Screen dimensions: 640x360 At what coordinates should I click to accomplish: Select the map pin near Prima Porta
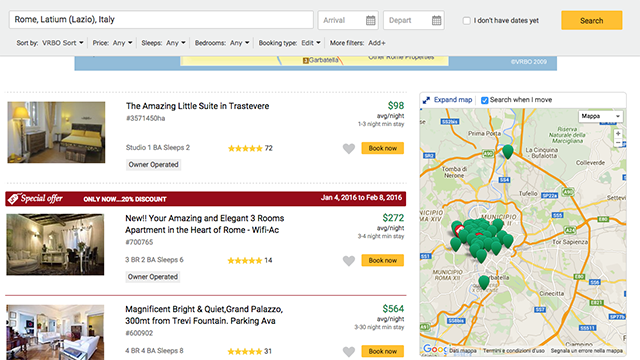[507, 151]
